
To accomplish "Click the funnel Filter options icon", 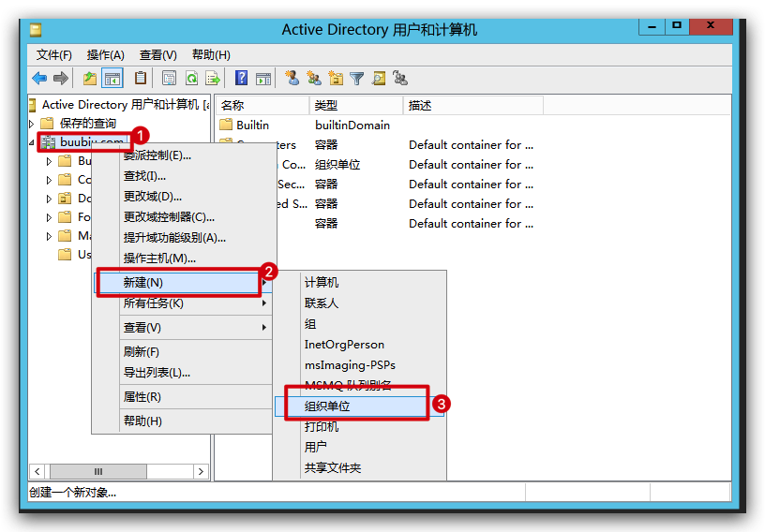I will coord(357,79).
